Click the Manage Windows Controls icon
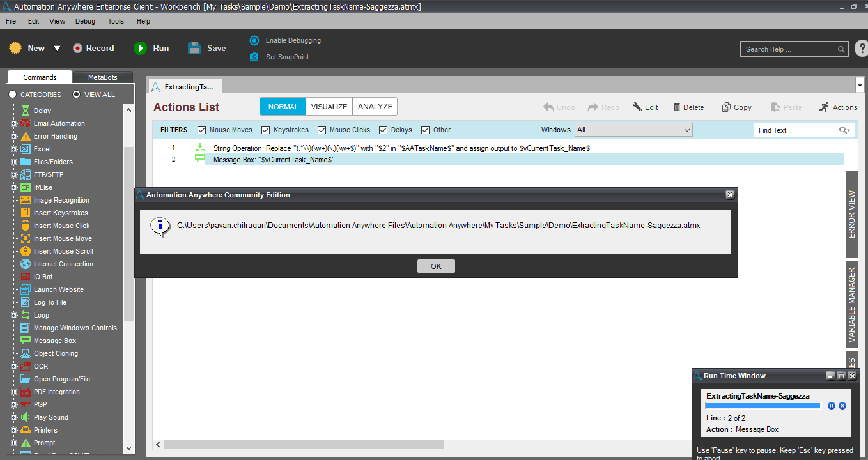 tap(26, 328)
